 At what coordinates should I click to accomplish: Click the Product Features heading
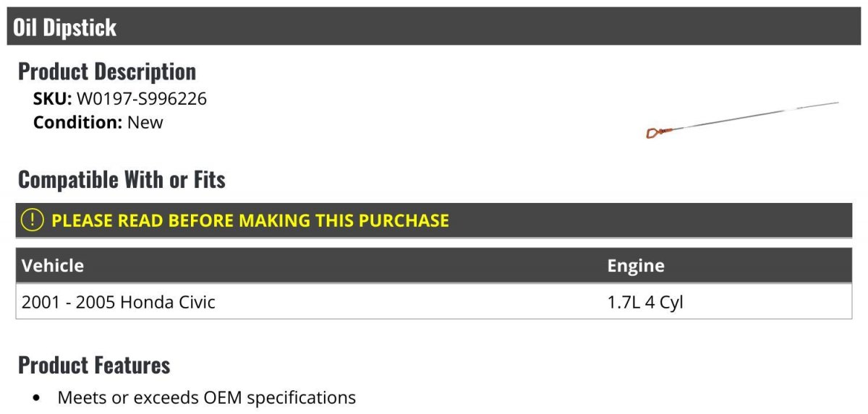(94, 365)
